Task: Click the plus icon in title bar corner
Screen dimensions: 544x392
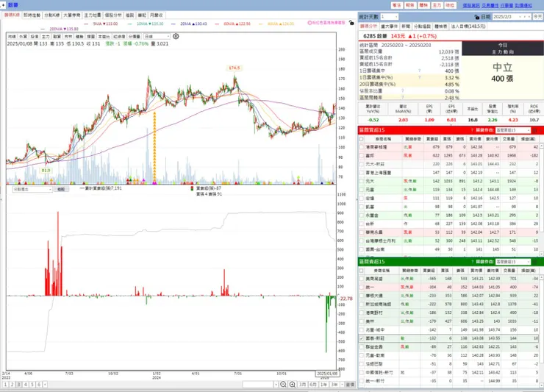Action: tap(3, 5)
